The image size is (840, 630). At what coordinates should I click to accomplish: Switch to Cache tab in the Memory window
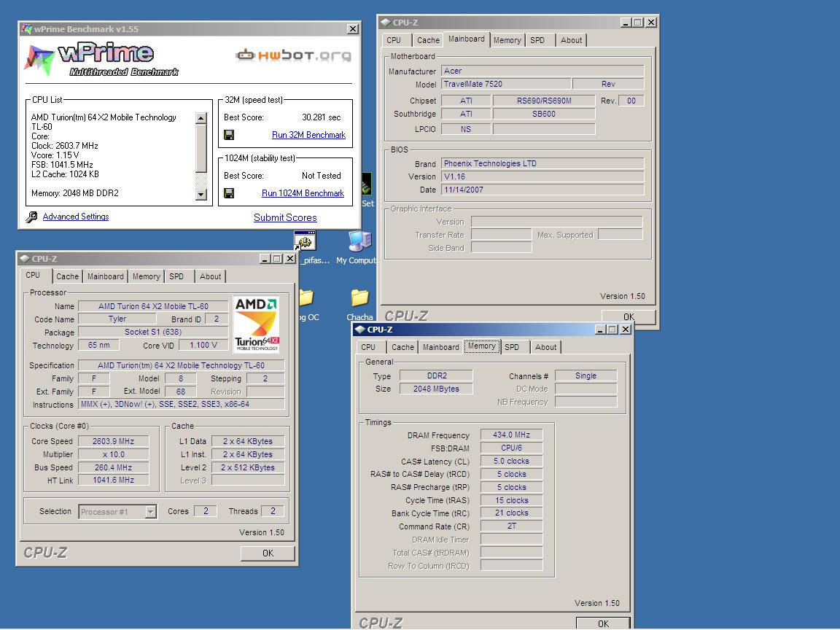click(402, 347)
